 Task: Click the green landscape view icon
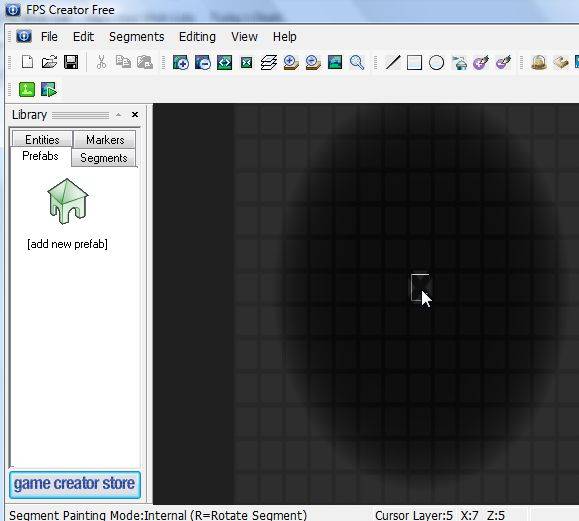(x=335, y=62)
